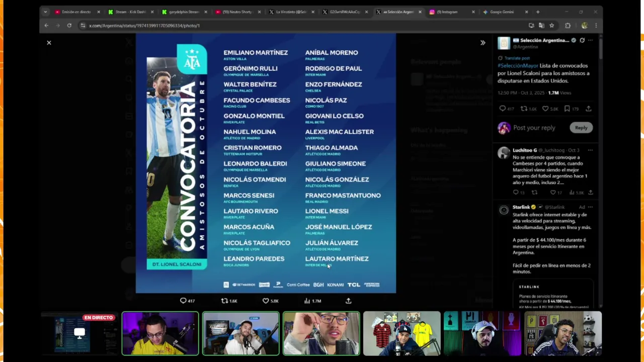The height and width of the screenshot is (362, 644).
Task: Open the tab search dropdown arrow
Action: coord(45,12)
